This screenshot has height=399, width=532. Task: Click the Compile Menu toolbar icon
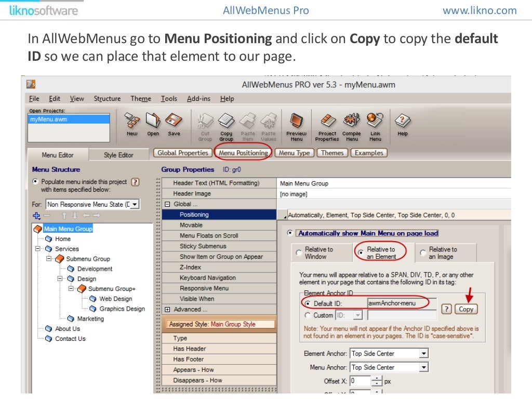coord(352,127)
